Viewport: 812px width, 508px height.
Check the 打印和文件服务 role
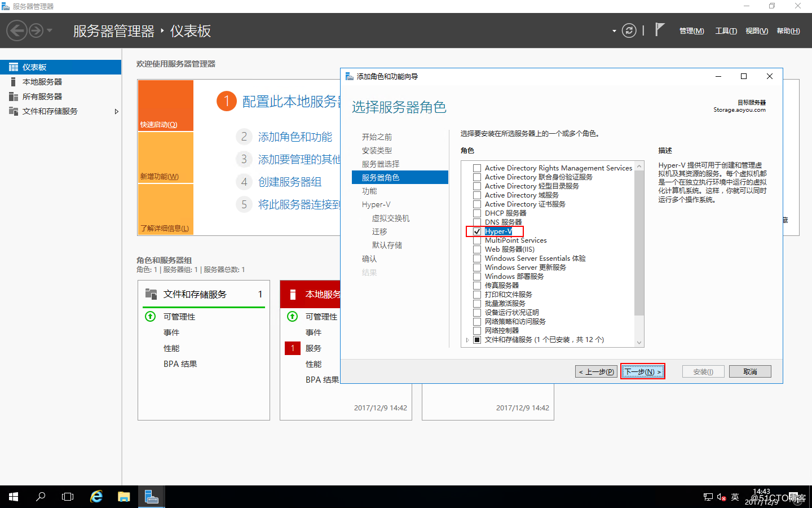477,295
